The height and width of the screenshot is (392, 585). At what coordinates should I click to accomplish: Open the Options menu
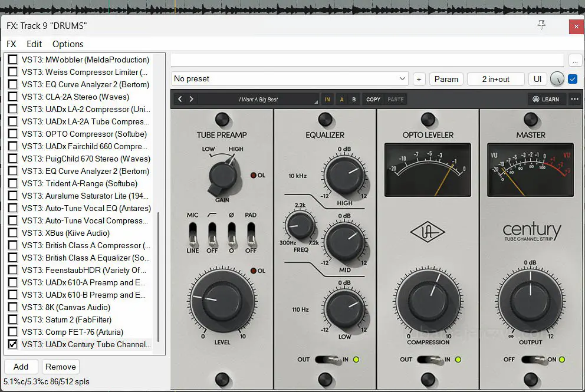(68, 44)
